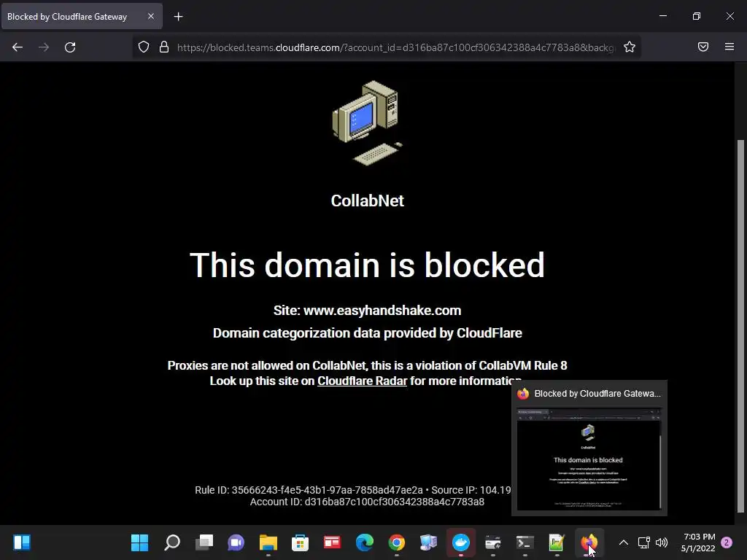Save page to Pocket
This screenshot has height=560, width=747.
pyautogui.click(x=703, y=47)
